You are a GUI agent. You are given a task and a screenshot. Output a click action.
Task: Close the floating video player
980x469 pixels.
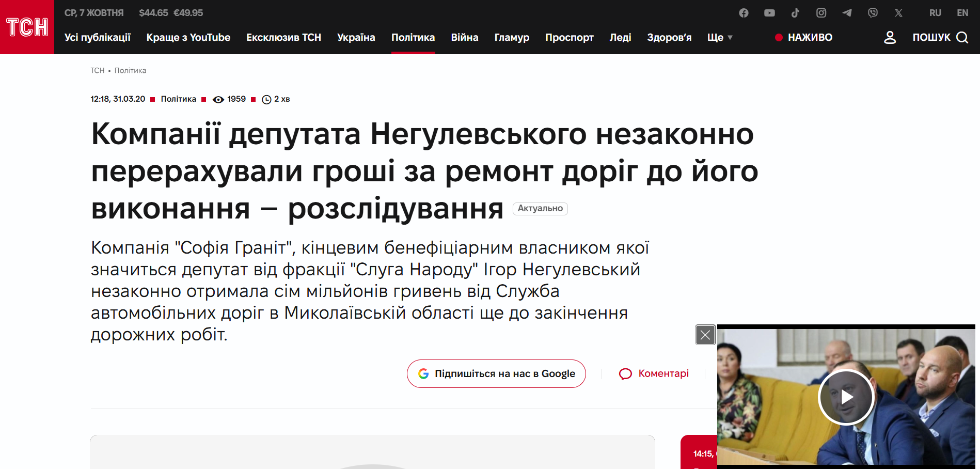coord(705,335)
